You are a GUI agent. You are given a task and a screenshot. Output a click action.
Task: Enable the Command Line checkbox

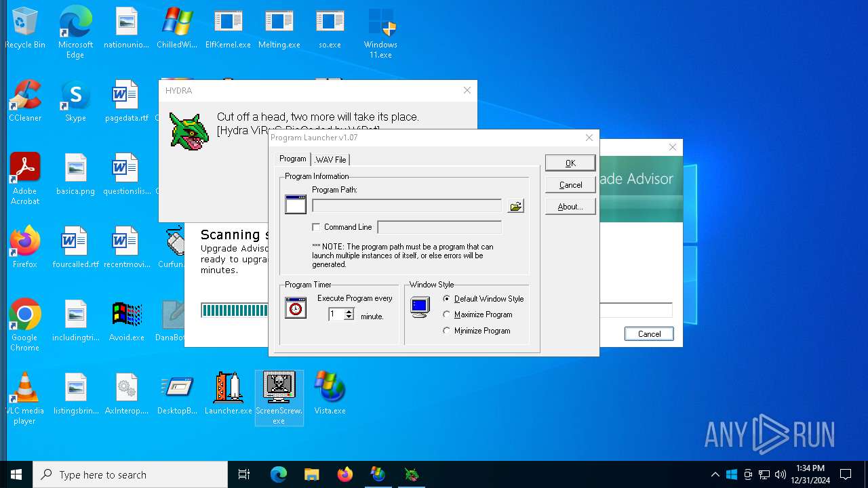tap(316, 227)
